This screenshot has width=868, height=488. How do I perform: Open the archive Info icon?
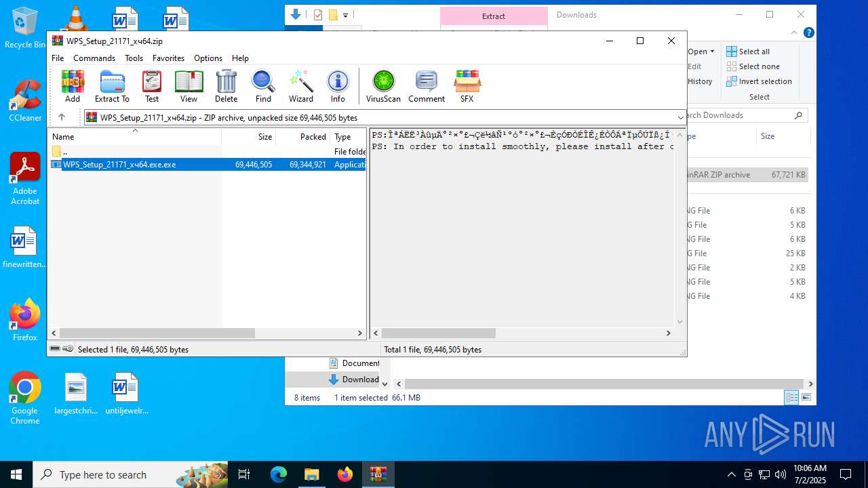pos(338,87)
